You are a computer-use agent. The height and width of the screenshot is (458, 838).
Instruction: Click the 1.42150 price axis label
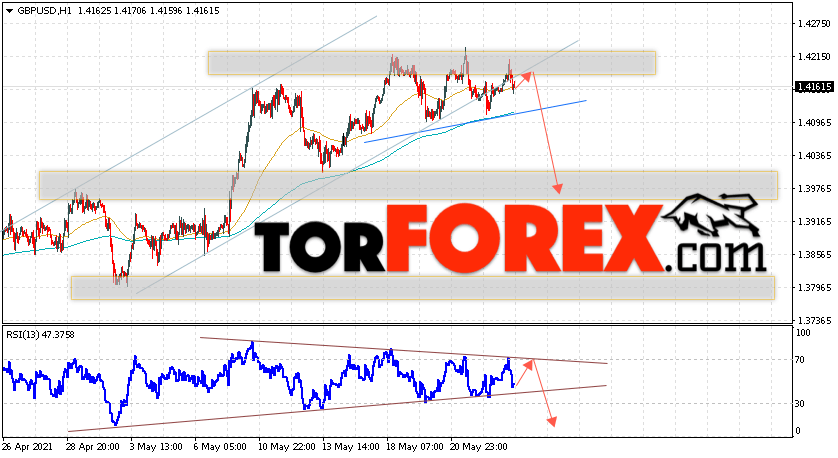tap(814, 57)
